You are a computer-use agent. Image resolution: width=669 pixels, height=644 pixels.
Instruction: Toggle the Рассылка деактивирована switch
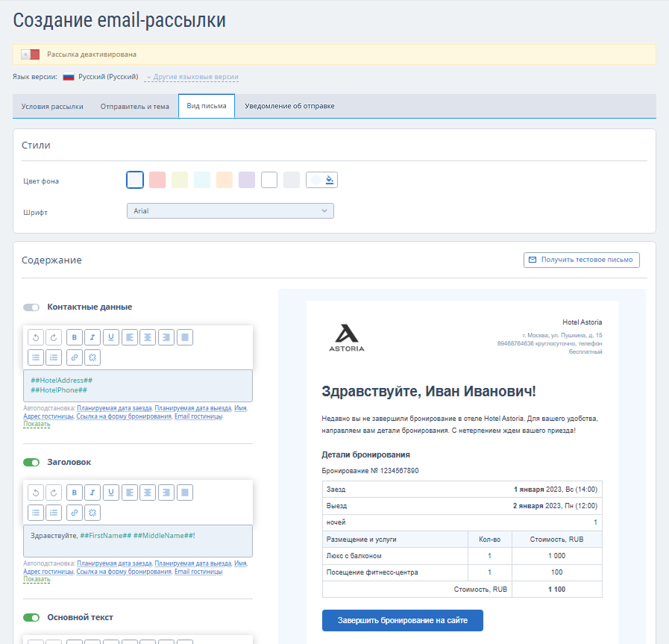pyautogui.click(x=31, y=54)
